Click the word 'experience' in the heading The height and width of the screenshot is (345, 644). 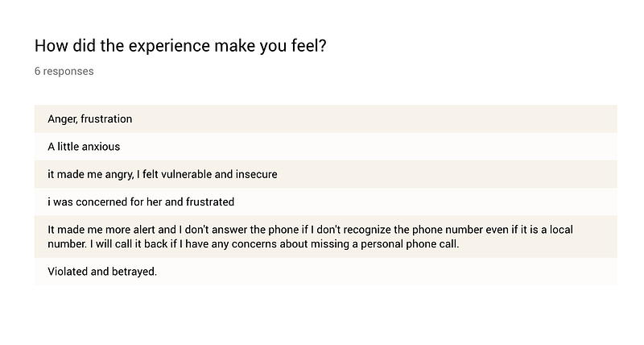click(x=169, y=47)
